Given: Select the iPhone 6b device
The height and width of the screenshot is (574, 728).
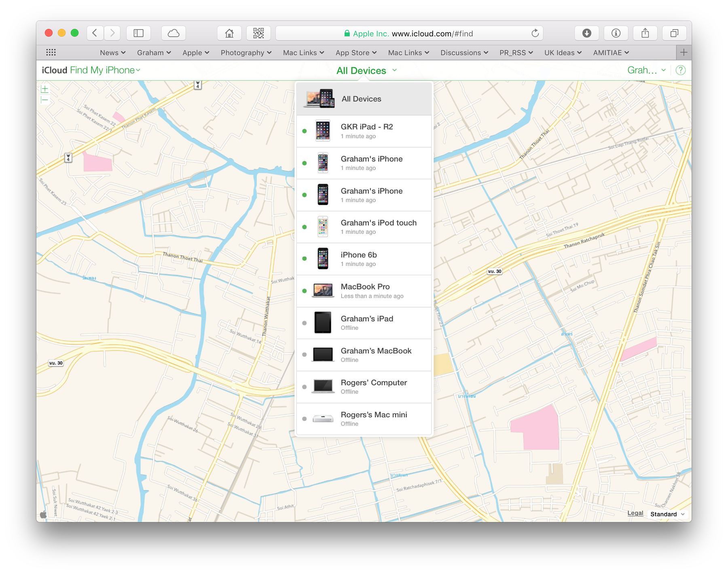Looking at the screenshot, I should [x=364, y=259].
